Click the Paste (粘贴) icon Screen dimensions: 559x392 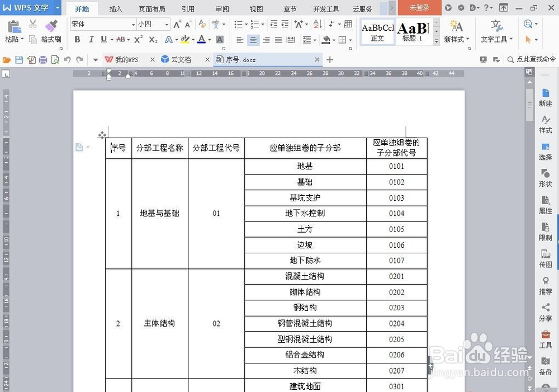click(13, 27)
